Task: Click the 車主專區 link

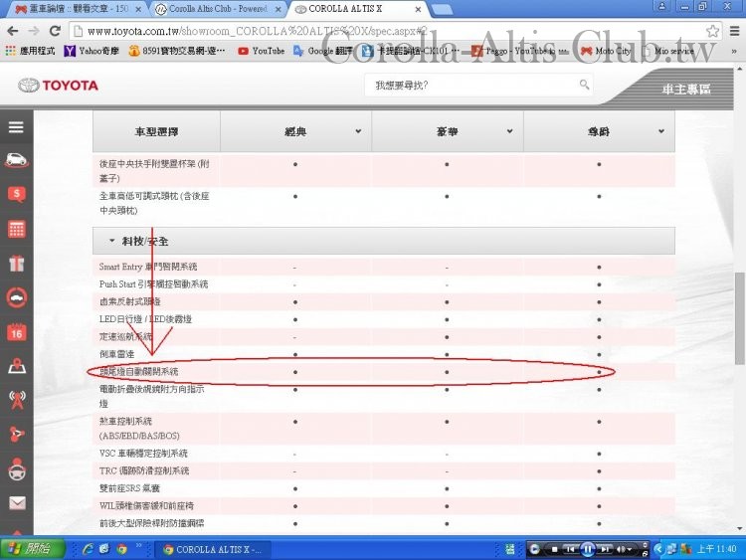Action: [686, 89]
